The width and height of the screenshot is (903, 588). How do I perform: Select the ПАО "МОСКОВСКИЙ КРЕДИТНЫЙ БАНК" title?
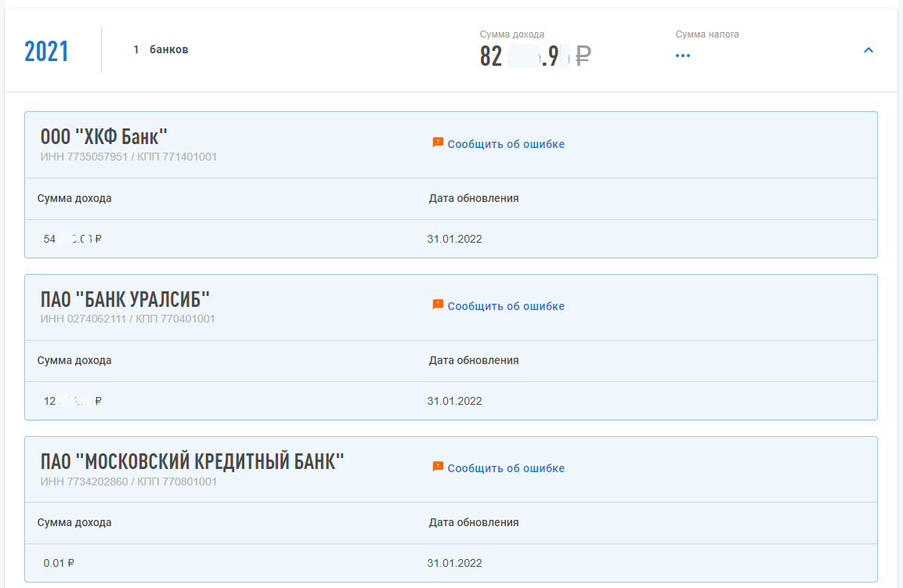pyautogui.click(x=193, y=462)
